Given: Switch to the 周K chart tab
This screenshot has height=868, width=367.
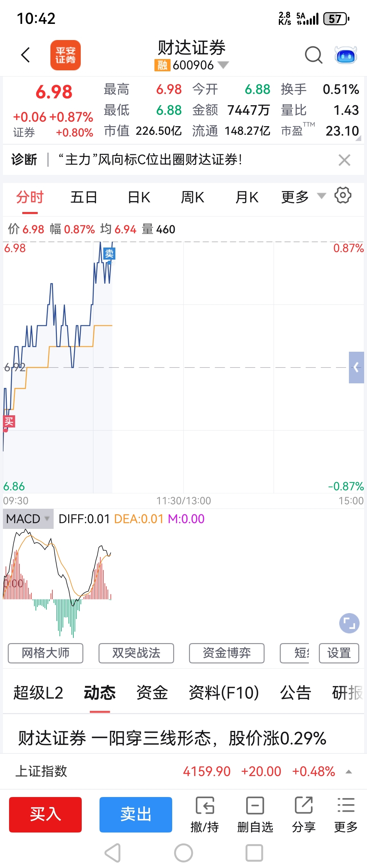Looking at the screenshot, I should (x=193, y=197).
